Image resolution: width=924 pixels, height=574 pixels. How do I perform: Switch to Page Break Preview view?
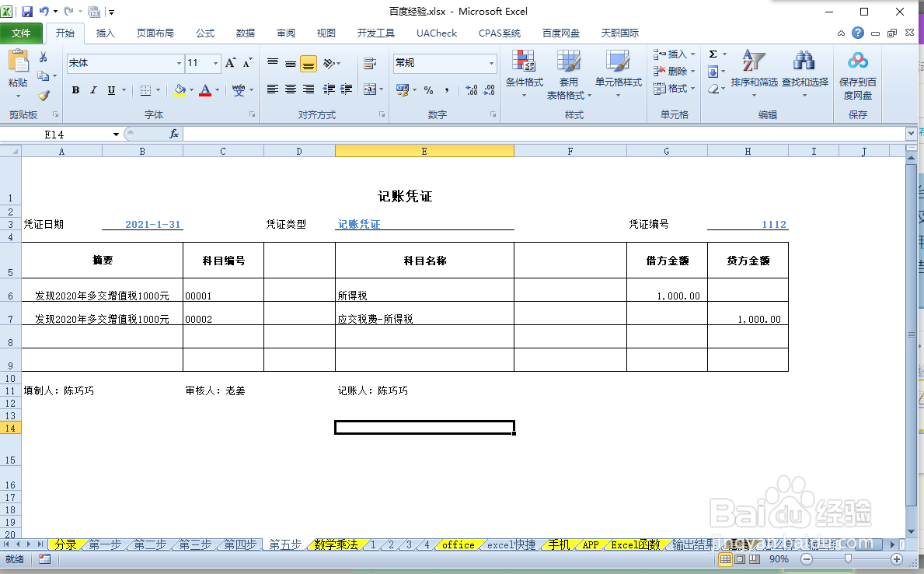[754, 558]
